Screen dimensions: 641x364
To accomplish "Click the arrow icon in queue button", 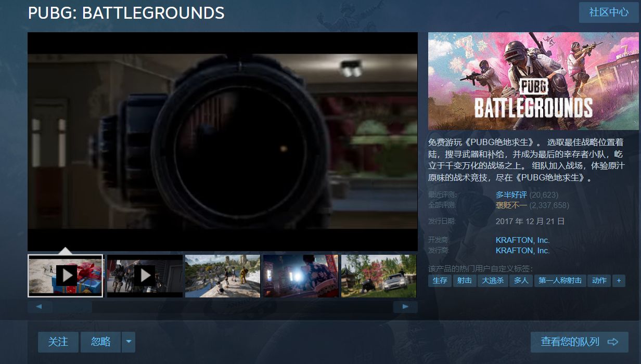I will (613, 342).
